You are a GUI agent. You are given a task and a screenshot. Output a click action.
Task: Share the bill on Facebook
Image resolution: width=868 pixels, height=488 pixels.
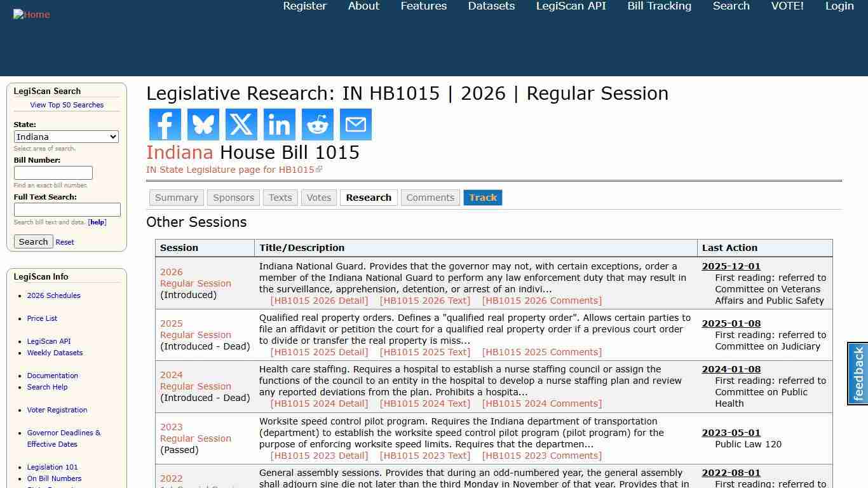click(165, 125)
